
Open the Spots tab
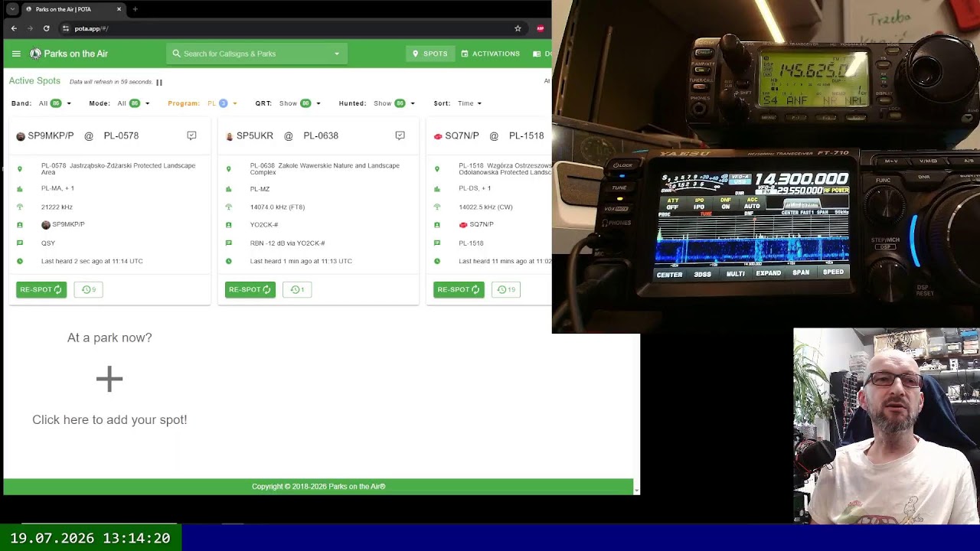point(430,54)
